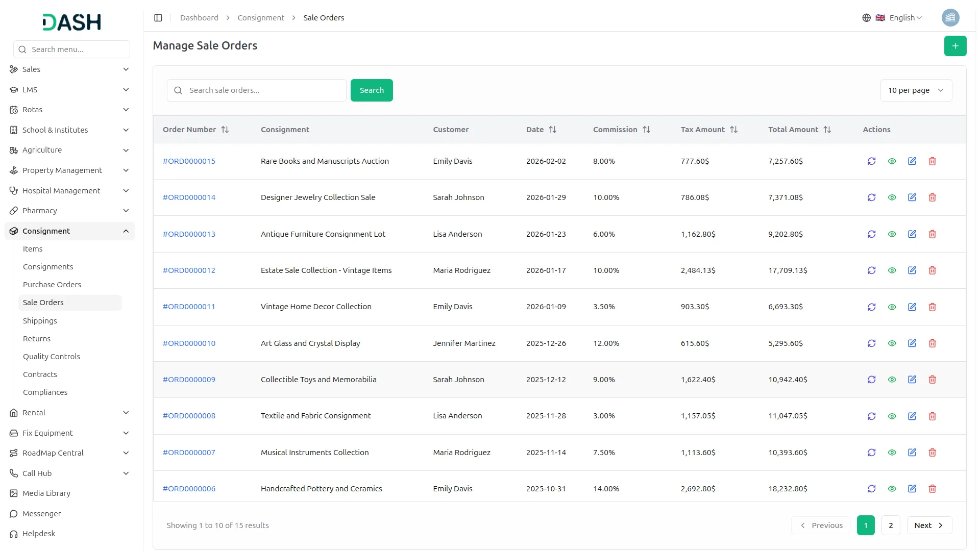
Task: View details of #ORD0000012 with the eye icon
Action: click(x=892, y=270)
